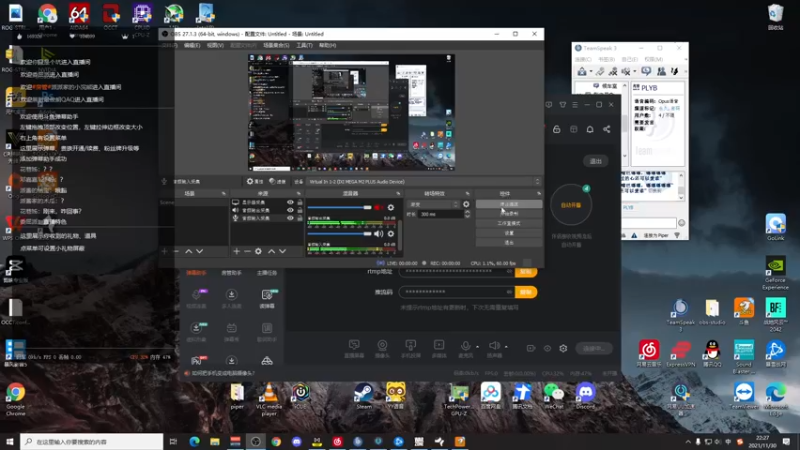Open settings gear for second mixer channel
800x450 pixels.
click(391, 234)
